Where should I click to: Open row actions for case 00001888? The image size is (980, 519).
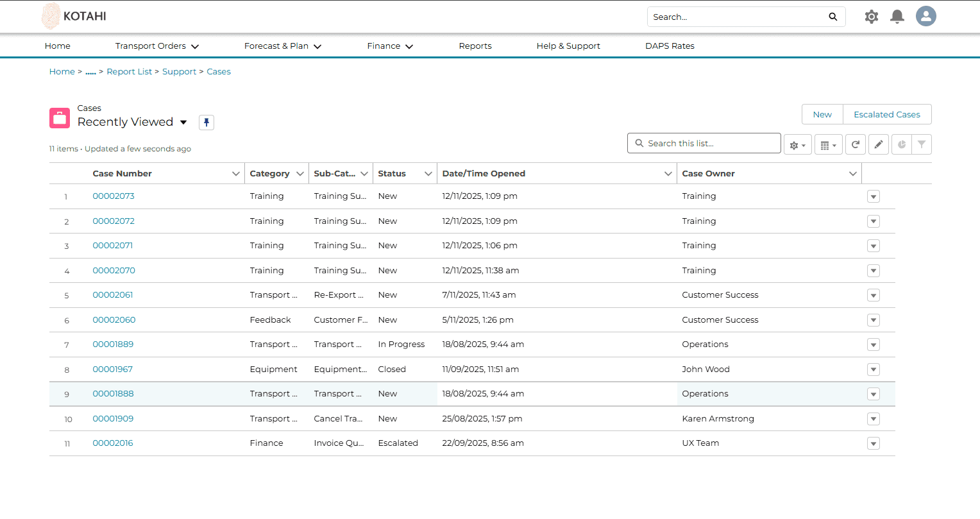pos(874,395)
